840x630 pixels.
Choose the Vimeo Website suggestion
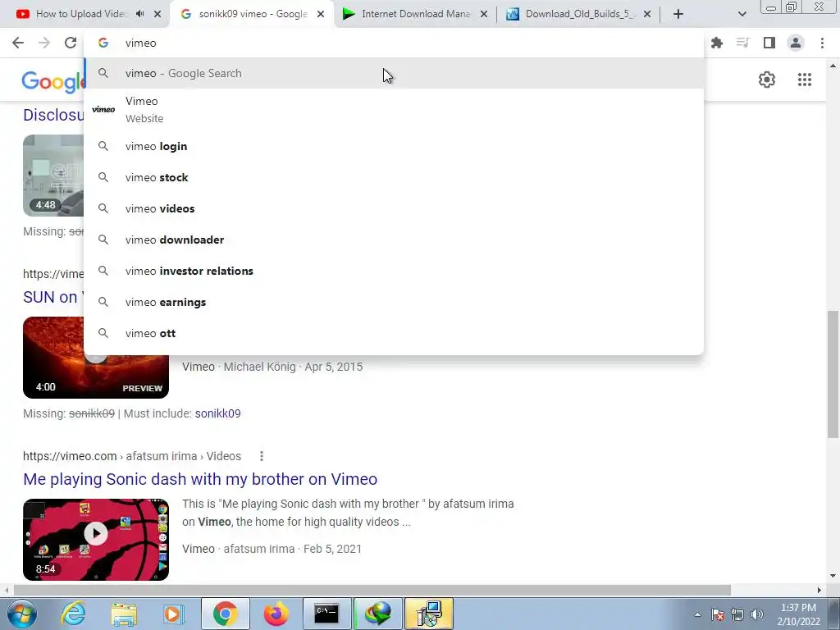(394, 110)
